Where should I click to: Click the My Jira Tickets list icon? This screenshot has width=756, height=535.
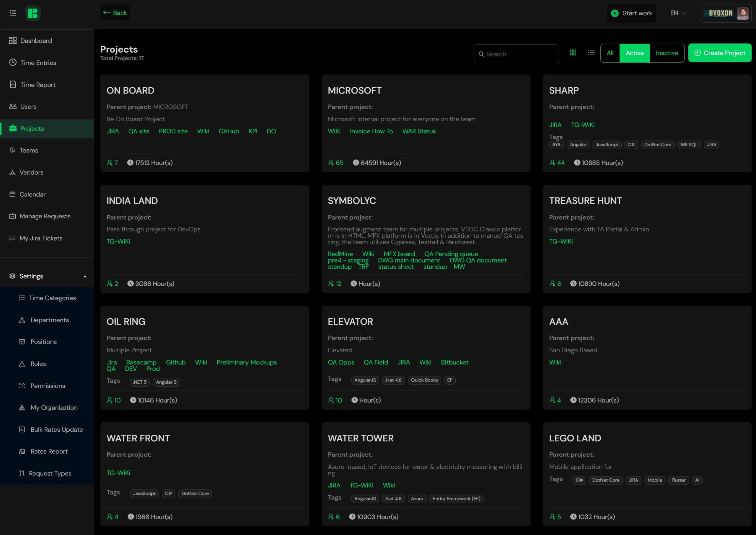point(12,238)
